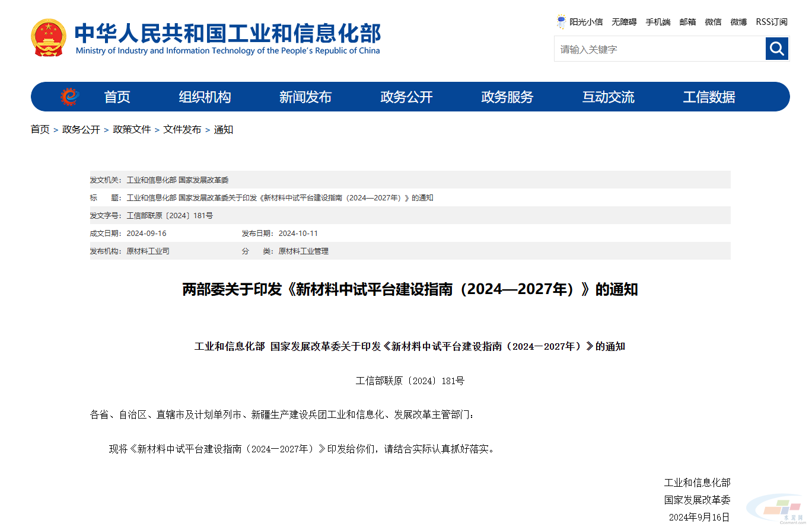The height and width of the screenshot is (530, 812).
Task: Select 政务公开 in the main navigation
Action: coord(406,97)
